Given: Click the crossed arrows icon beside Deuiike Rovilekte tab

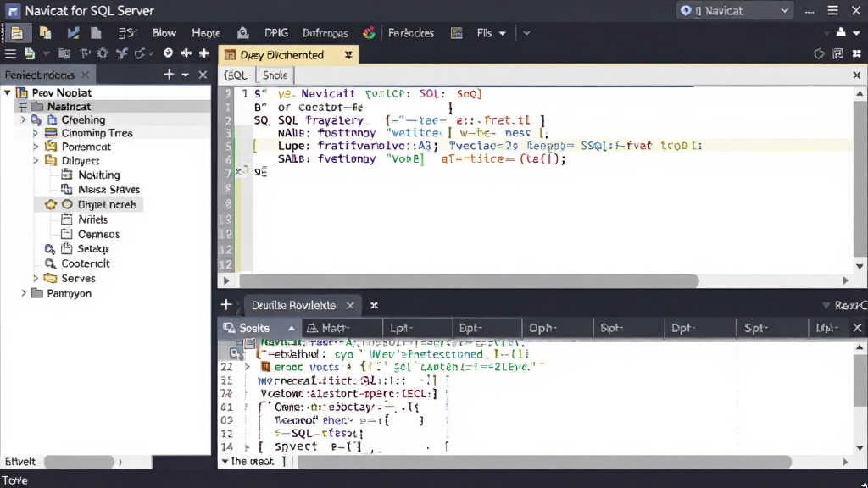Looking at the screenshot, I should point(374,305).
